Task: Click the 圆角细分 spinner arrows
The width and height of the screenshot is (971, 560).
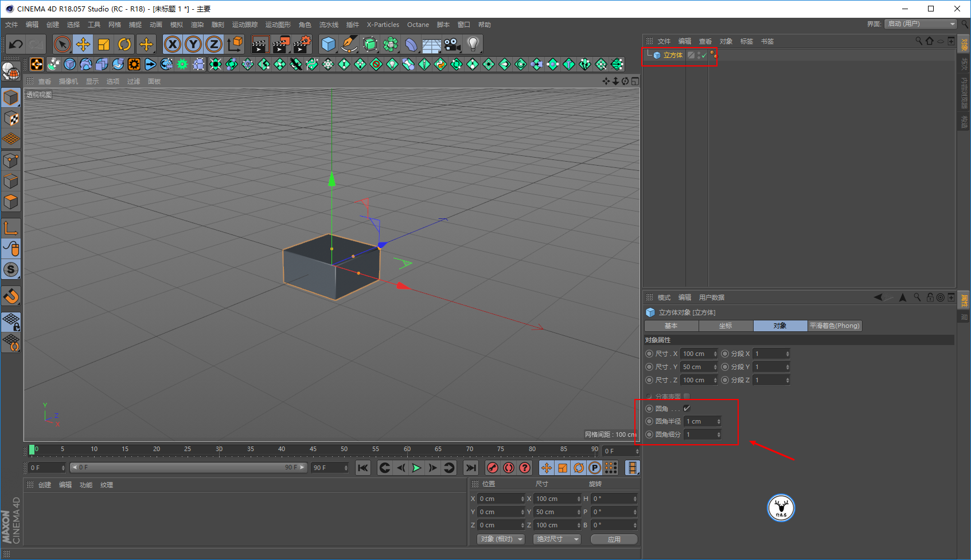Action: pos(719,434)
